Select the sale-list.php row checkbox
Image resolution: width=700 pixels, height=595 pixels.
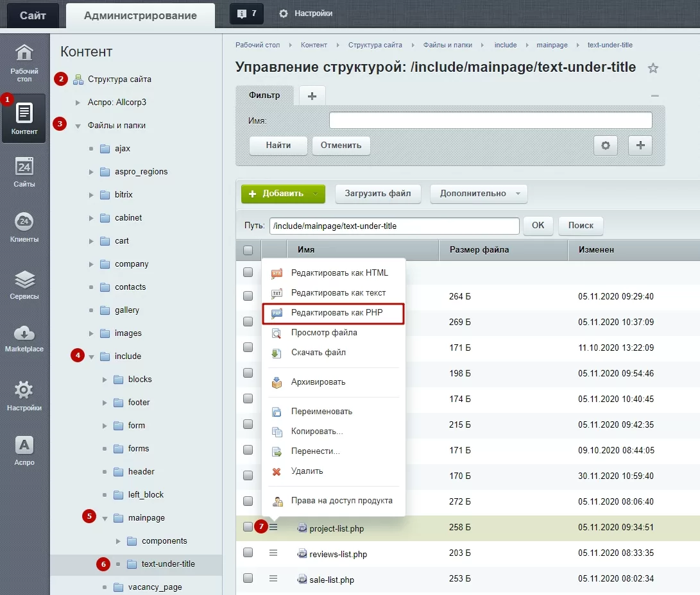click(x=248, y=578)
